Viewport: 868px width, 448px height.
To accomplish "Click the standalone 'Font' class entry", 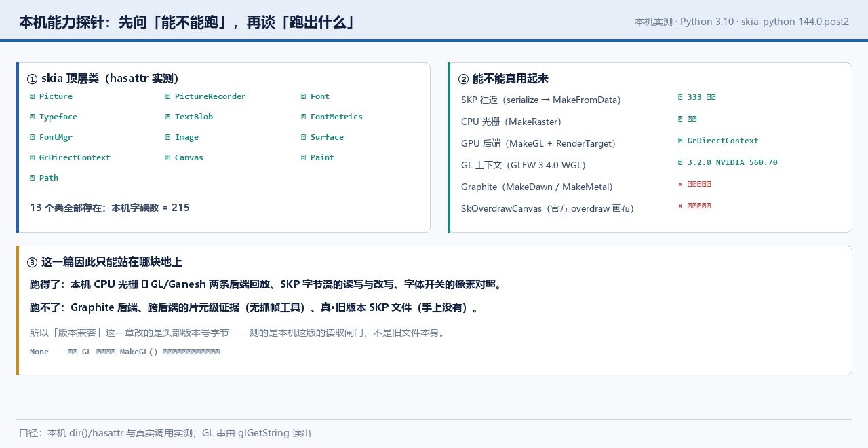I will (x=315, y=96).
